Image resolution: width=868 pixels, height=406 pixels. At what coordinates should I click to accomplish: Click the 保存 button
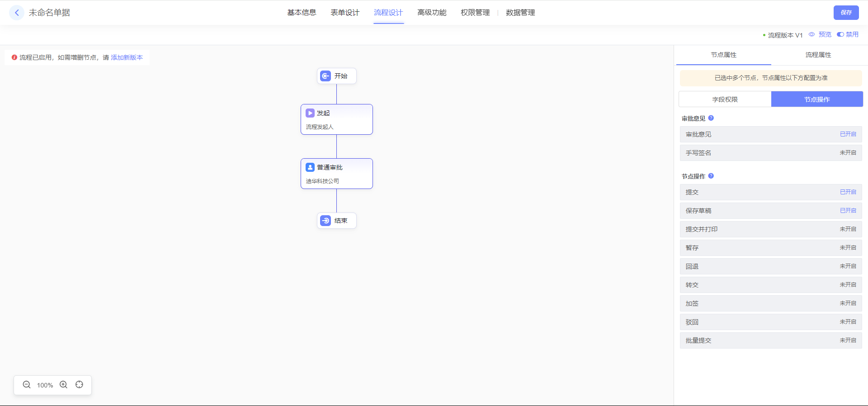point(846,13)
